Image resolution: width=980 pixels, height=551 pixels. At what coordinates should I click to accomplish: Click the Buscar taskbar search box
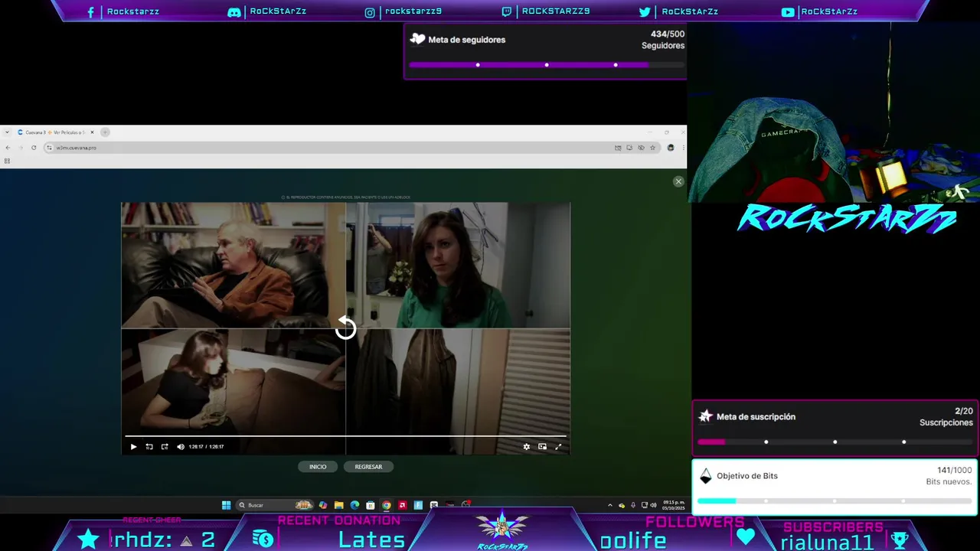275,505
